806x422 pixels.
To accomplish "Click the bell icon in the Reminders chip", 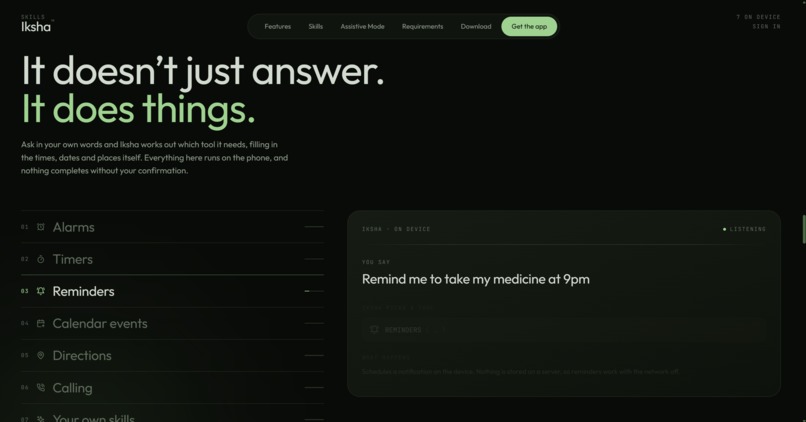I will [x=374, y=329].
